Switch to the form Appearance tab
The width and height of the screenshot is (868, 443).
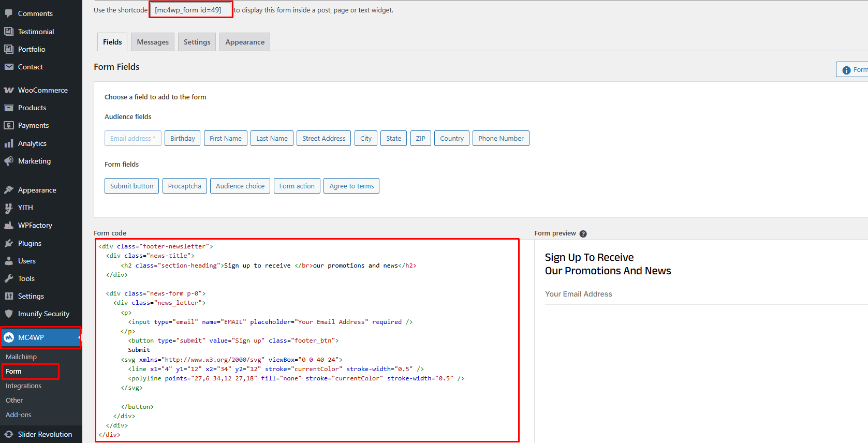coord(245,42)
